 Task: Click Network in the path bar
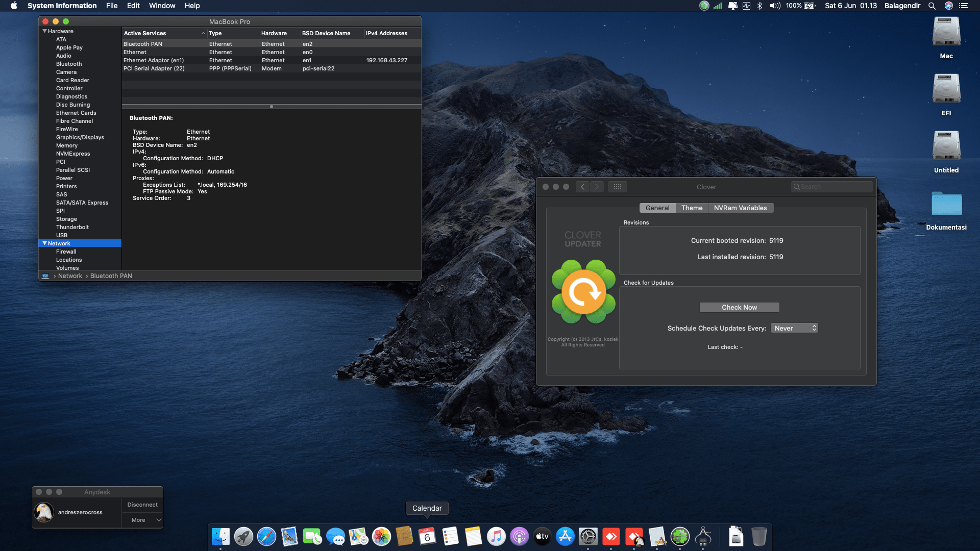(x=70, y=276)
